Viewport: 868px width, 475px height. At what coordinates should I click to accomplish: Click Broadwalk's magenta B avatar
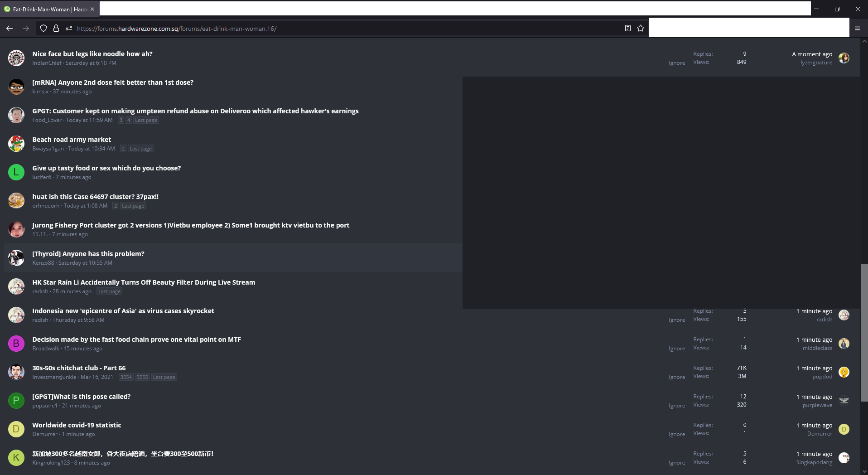click(16, 344)
